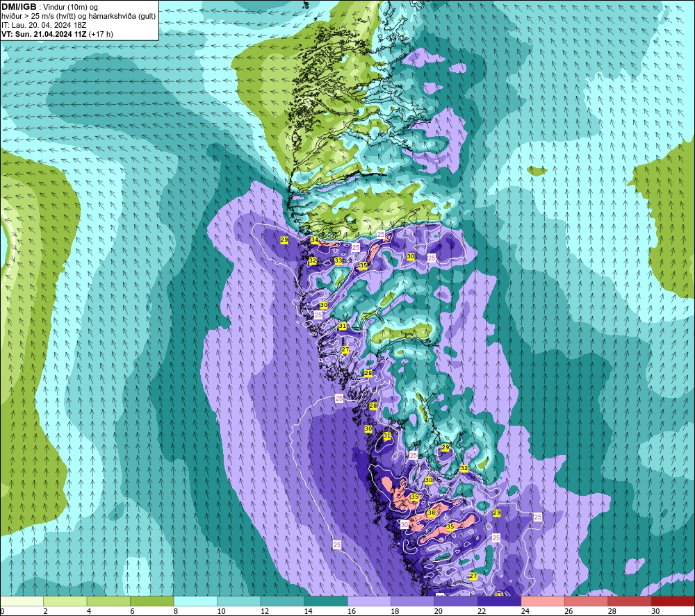Image resolution: width=695 pixels, height=616 pixels.
Task: Click the 14–16 m/s dark teal legend swatch
Action: 326,601
